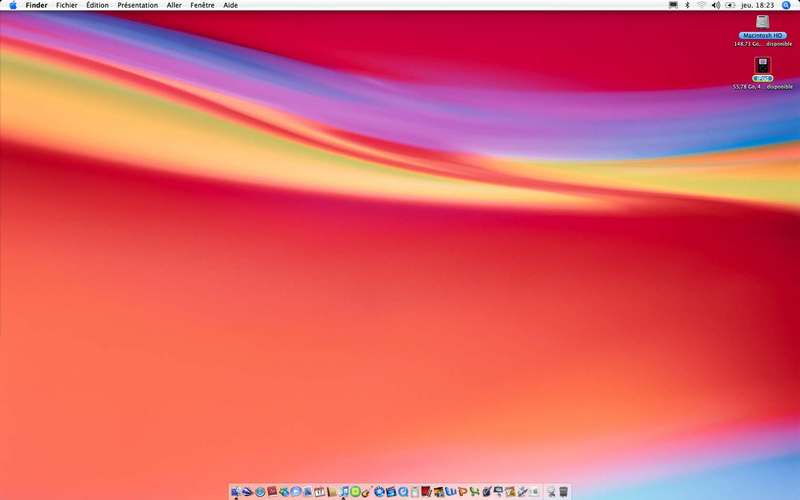Open the Fenêtre menu
This screenshot has height=500, width=800.
202,5
